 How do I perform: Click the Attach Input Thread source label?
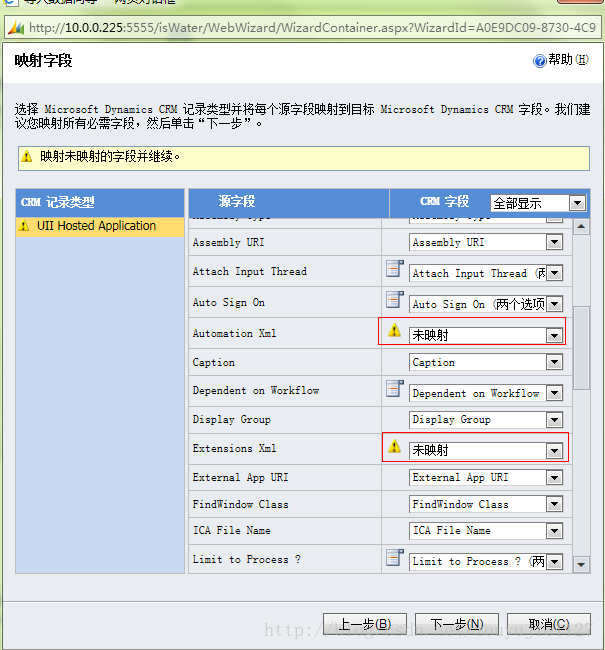[x=250, y=272]
